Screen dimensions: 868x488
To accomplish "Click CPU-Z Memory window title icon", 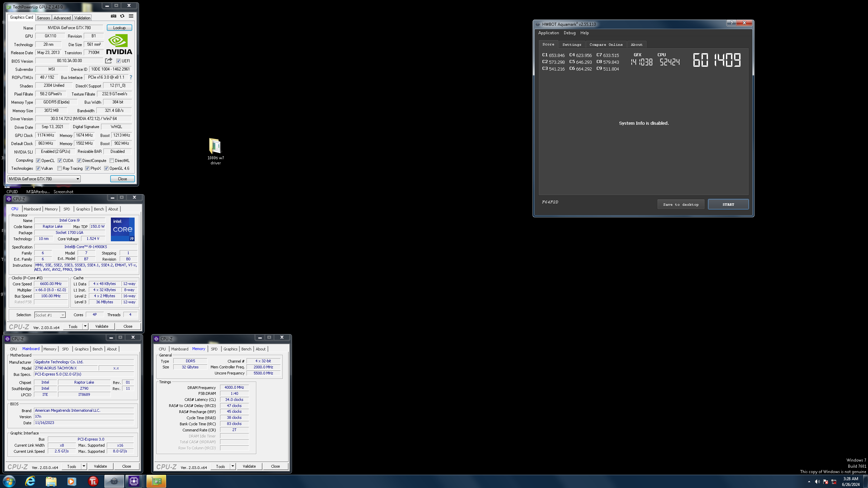I will point(156,339).
